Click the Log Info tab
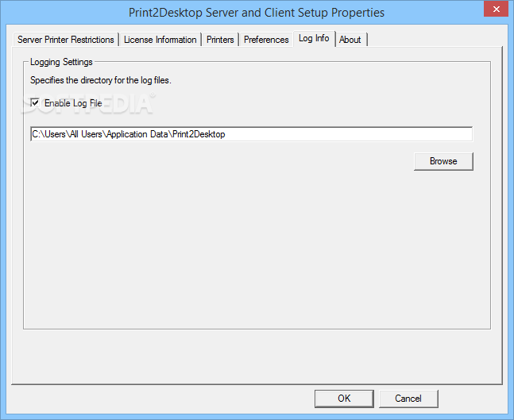The image size is (514, 420). [x=314, y=39]
